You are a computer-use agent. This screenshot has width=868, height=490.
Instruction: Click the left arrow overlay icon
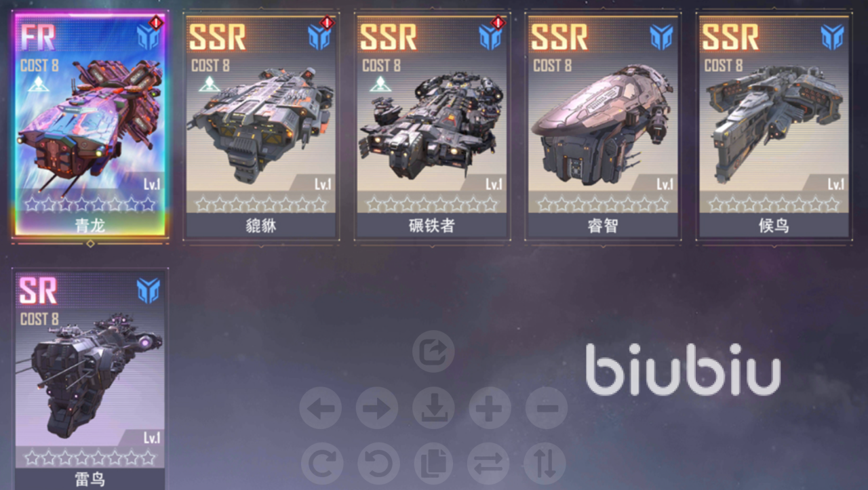(321, 408)
